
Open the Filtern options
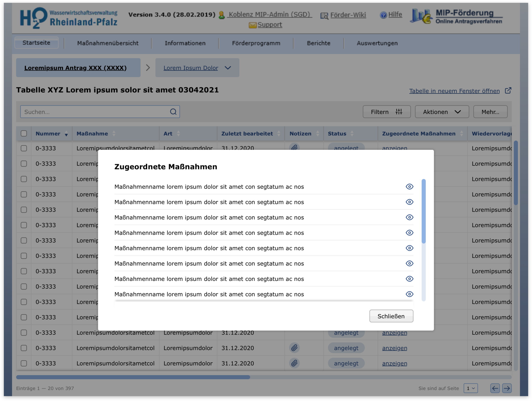[x=386, y=112]
